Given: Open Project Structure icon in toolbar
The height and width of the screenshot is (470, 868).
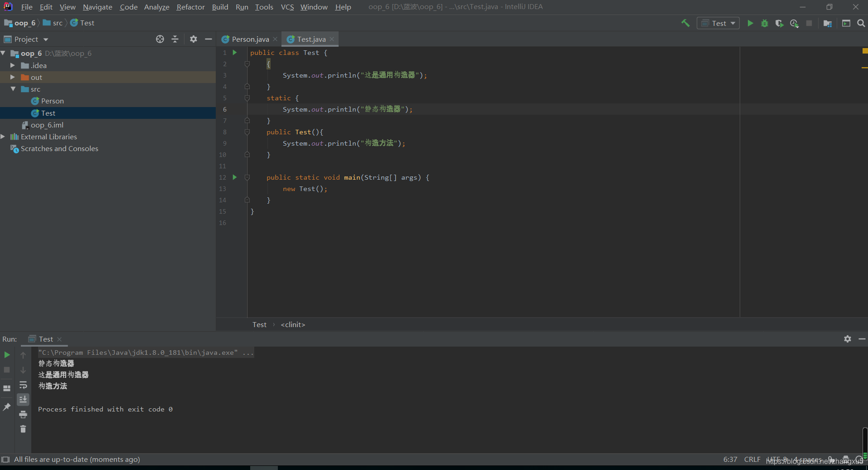Looking at the screenshot, I should click(828, 23).
